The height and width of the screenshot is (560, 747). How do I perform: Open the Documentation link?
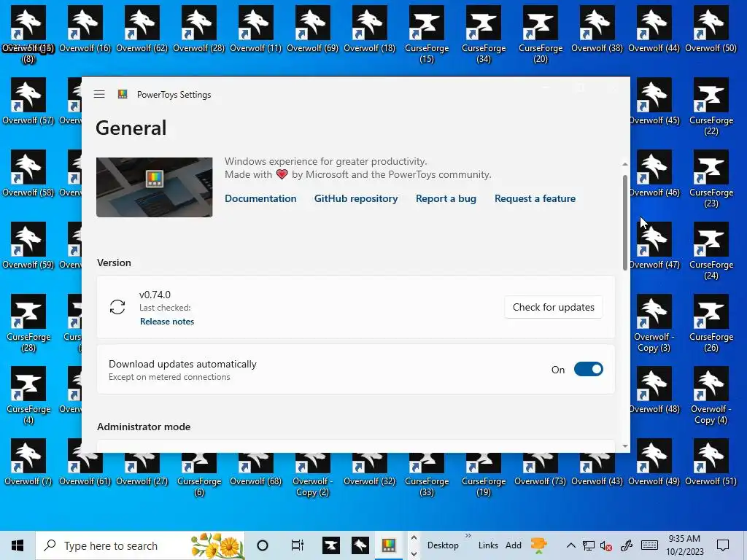pos(260,198)
